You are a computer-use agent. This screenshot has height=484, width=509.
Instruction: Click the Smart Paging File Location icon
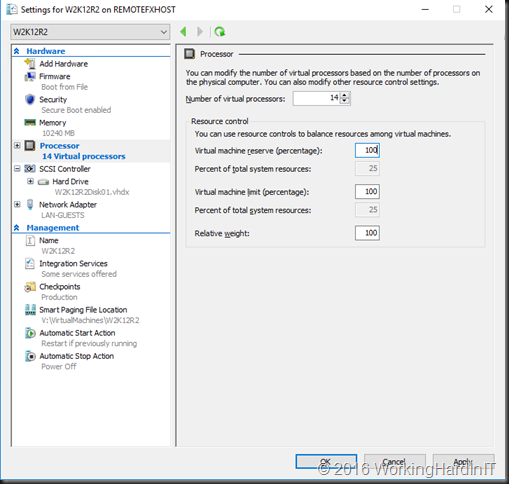(x=30, y=310)
